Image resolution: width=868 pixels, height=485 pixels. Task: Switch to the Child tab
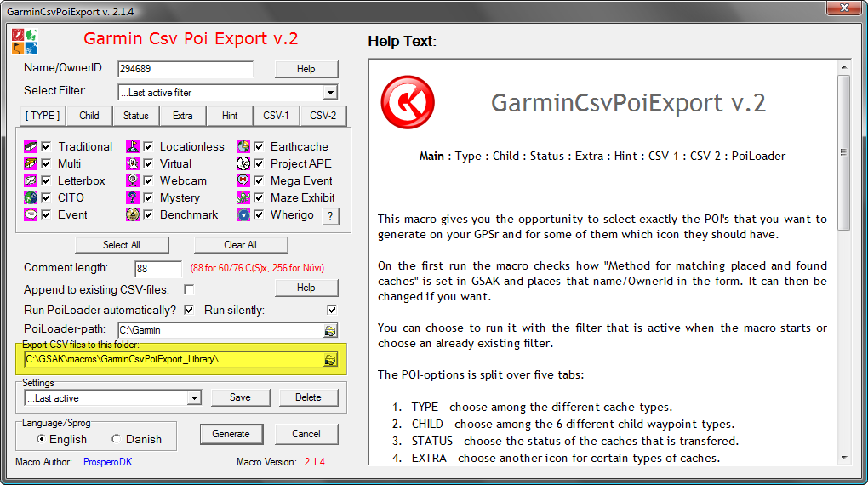pyautogui.click(x=89, y=116)
